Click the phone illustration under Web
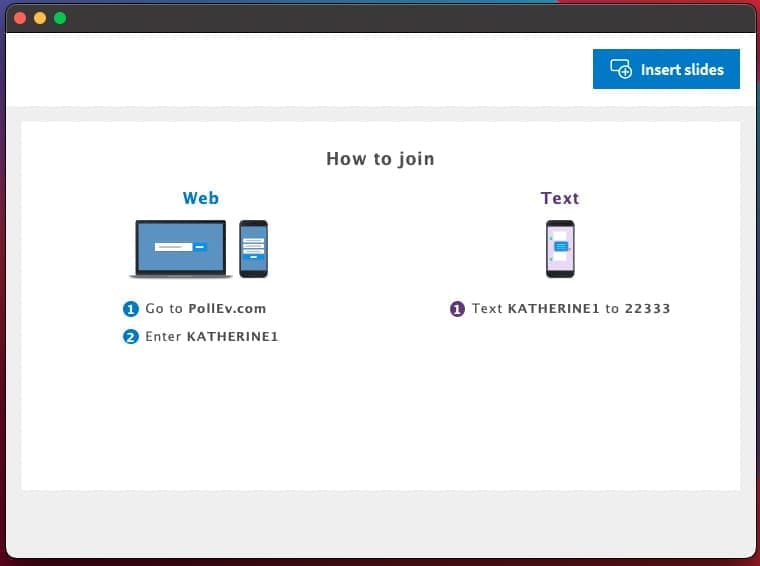The width and height of the screenshot is (760, 566). tap(253, 249)
